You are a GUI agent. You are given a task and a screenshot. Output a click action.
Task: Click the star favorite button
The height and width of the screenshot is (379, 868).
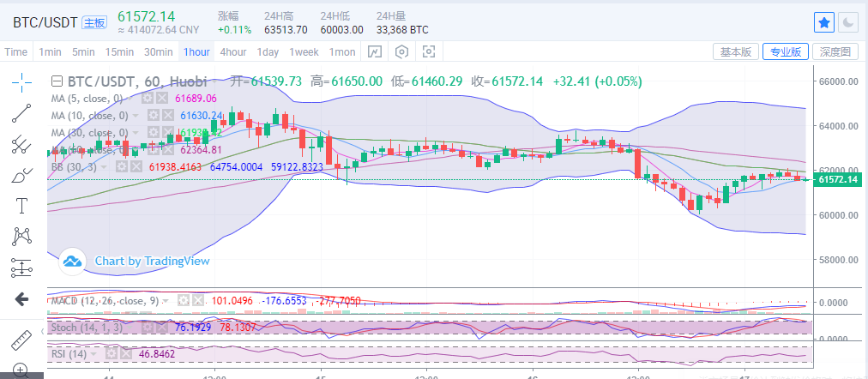pos(824,22)
